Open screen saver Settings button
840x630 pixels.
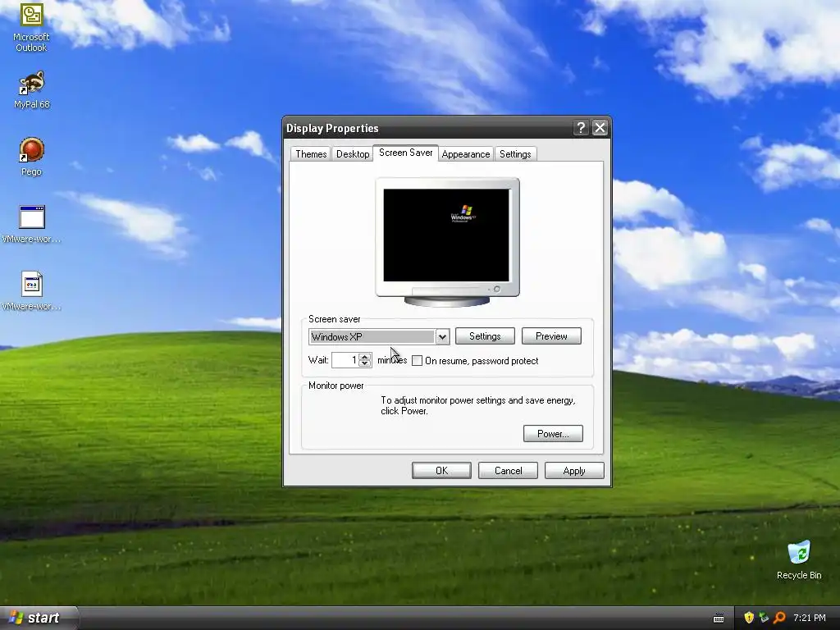coord(485,336)
